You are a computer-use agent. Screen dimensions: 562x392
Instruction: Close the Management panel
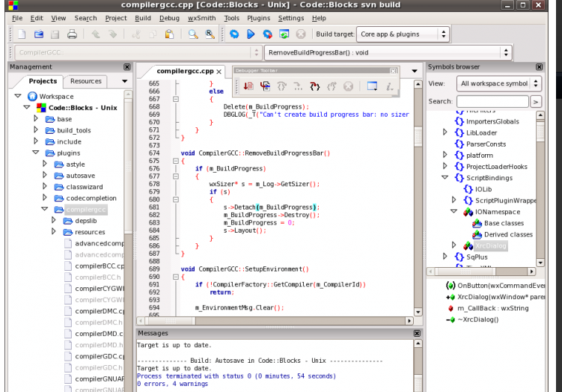pos(127,67)
